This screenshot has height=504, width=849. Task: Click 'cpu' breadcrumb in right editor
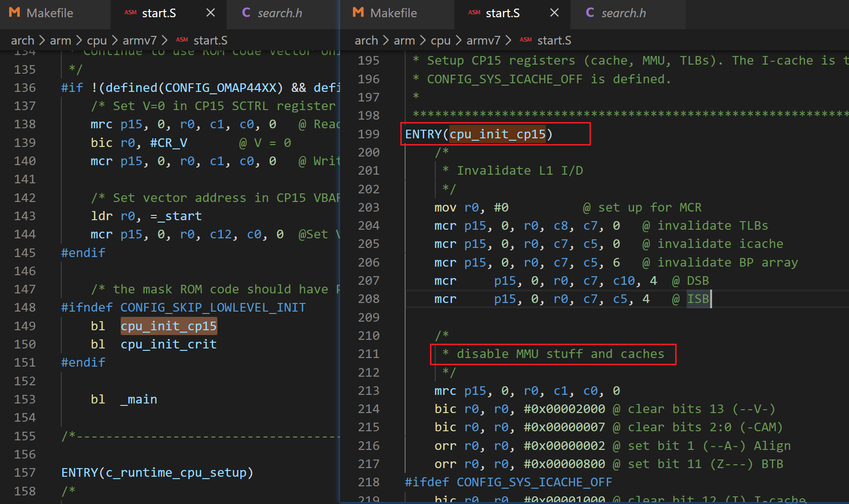tap(441, 41)
